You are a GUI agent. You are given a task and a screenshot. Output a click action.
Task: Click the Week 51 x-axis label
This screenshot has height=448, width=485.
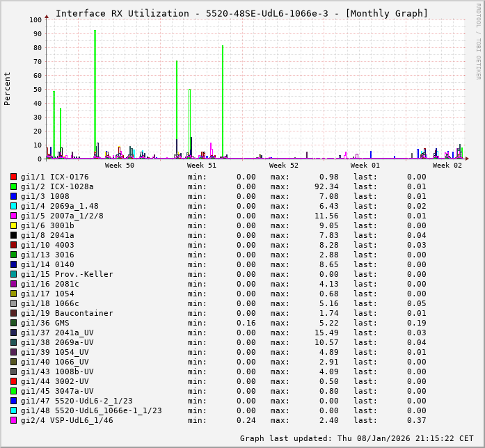202,166
